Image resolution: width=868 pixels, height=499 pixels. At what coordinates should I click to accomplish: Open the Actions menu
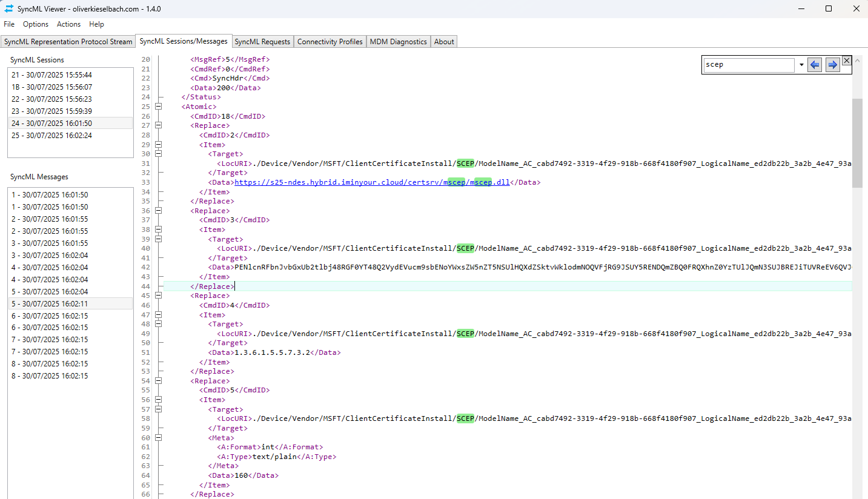point(68,24)
